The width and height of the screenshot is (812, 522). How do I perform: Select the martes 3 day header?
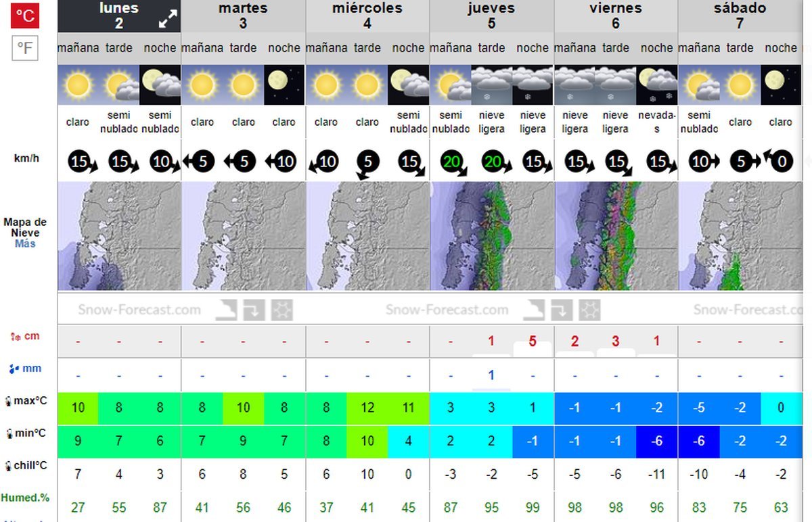(x=243, y=16)
